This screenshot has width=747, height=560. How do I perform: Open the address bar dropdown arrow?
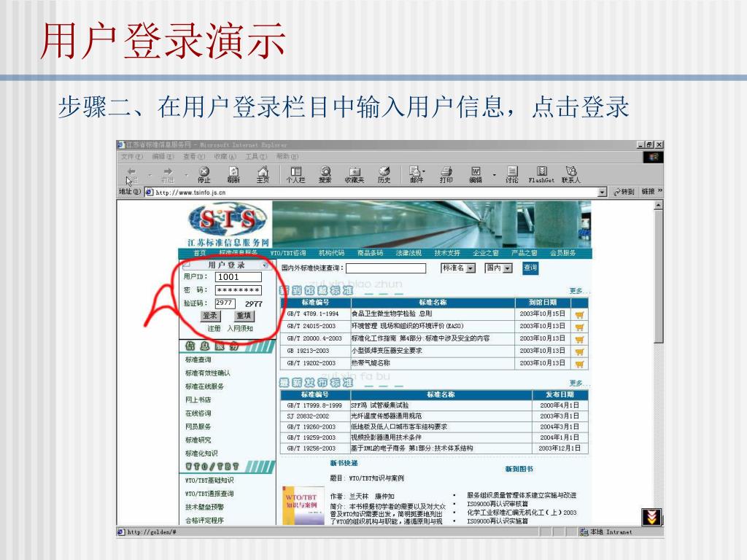(602, 192)
